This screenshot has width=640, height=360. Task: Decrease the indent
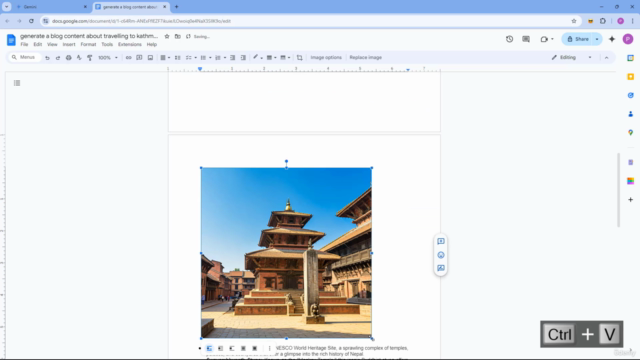coord(233,58)
